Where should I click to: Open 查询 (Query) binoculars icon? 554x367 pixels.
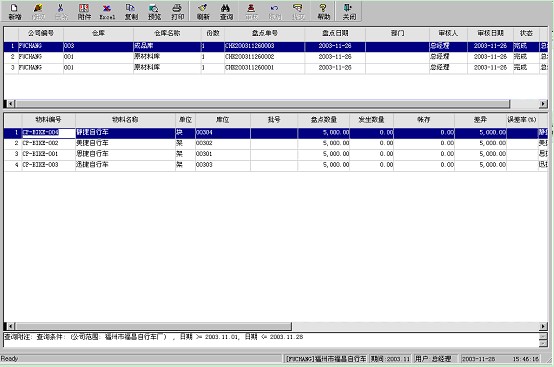coord(226,12)
